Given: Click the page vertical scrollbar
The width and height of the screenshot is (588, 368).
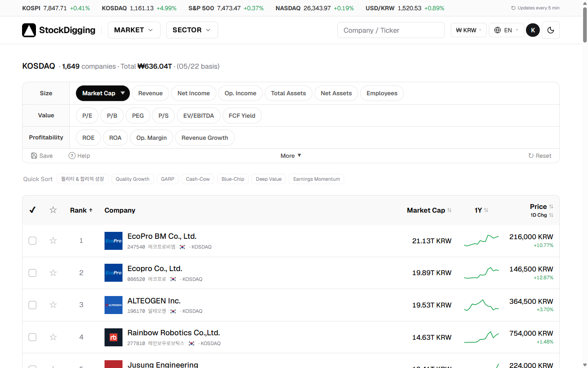Looking at the screenshot, I should point(585,25).
